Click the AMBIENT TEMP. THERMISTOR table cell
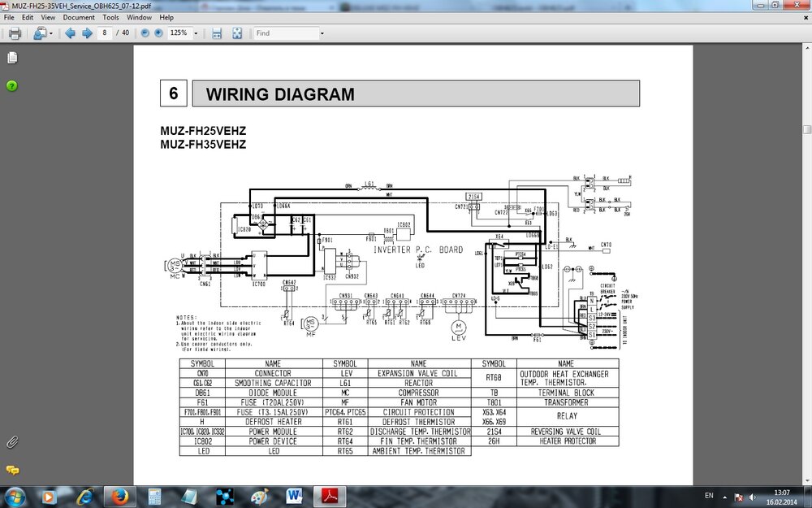This screenshot has height=508, width=812. [x=418, y=451]
